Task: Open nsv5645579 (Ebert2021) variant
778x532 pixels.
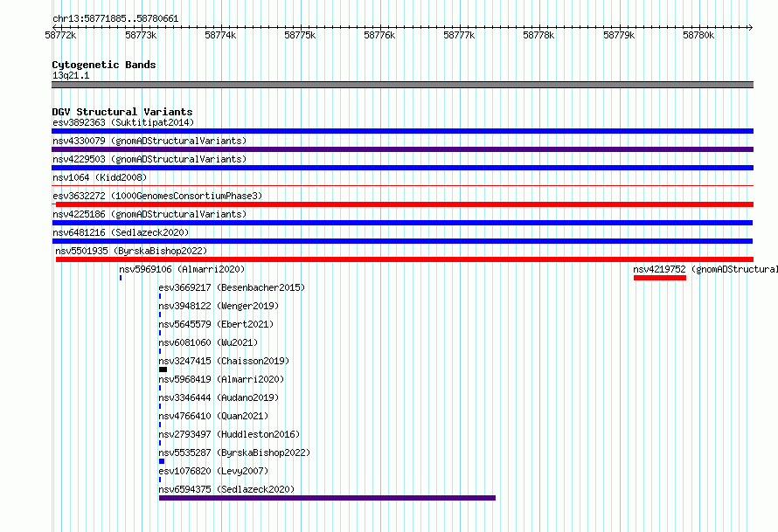Action: [216, 324]
